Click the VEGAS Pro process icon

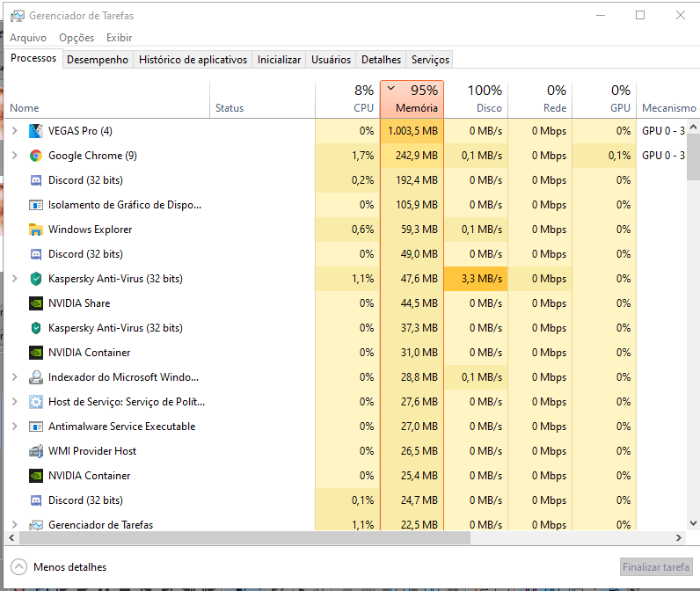(36, 131)
